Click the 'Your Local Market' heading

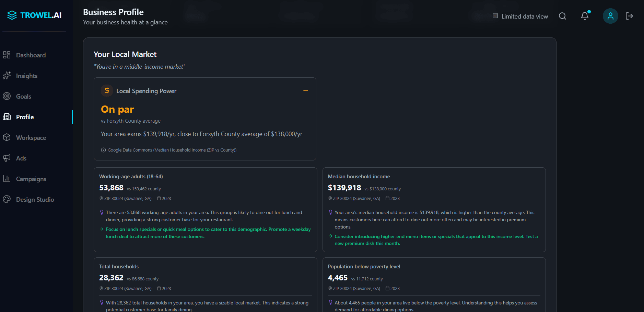pos(125,54)
